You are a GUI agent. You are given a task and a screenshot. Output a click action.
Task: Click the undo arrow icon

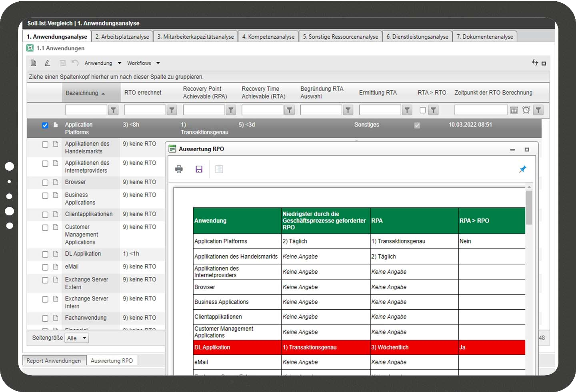pos(75,63)
